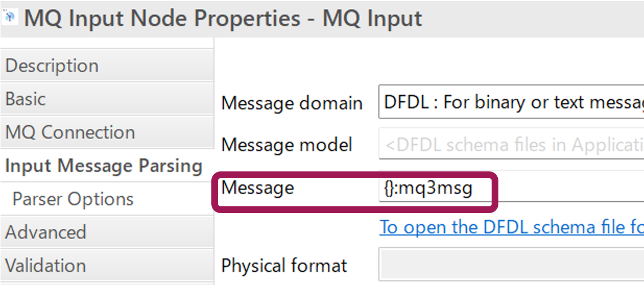The image size is (644, 285).
Task: Click the Physical format label
Action: [x=284, y=266]
